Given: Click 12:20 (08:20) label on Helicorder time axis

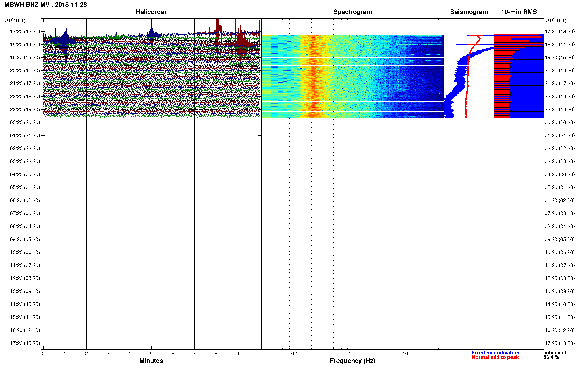Looking at the screenshot, I should coord(25,278).
